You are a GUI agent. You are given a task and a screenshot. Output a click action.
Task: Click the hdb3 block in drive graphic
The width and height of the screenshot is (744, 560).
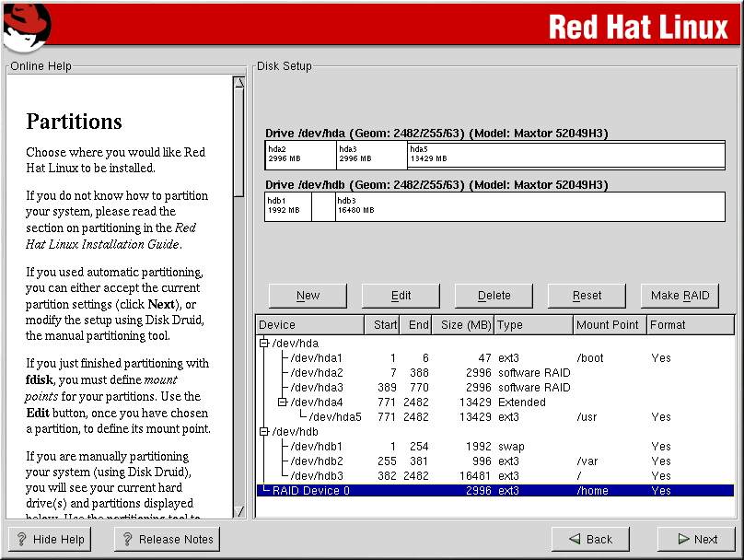pyautogui.click(x=529, y=205)
